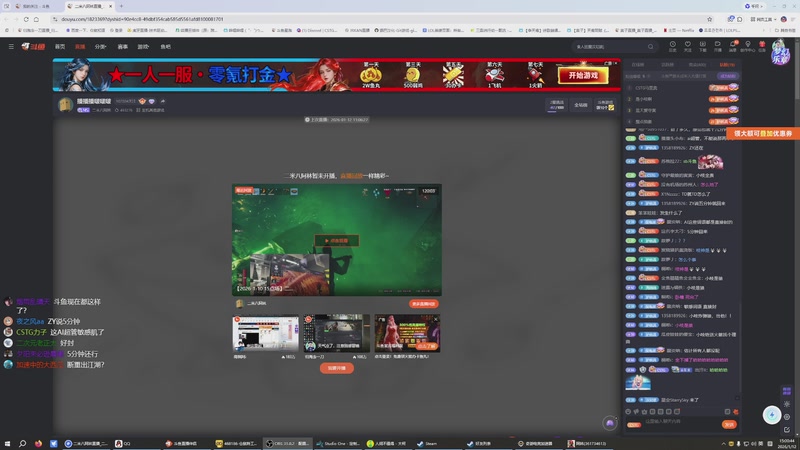Click the share arrow beside streamer name
The height and width of the screenshot is (450, 800).
162,102
